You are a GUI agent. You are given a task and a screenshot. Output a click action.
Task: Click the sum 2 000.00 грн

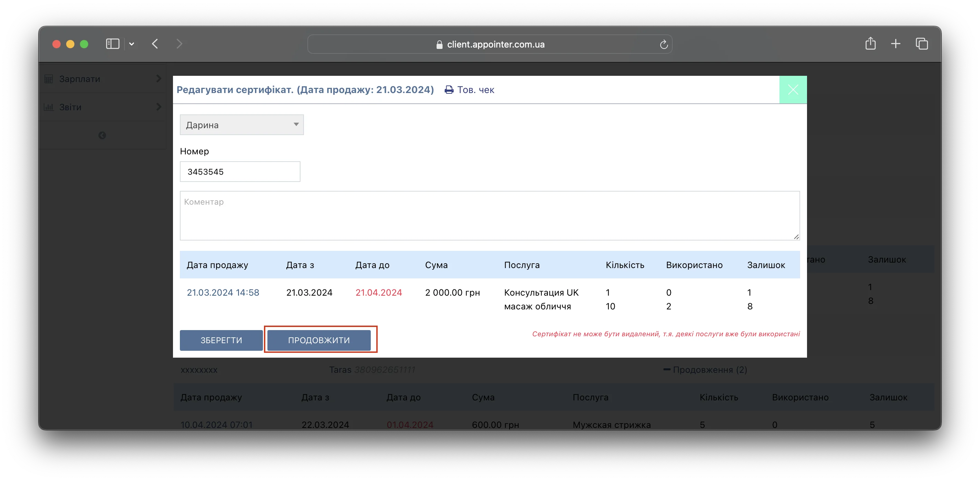(x=452, y=293)
